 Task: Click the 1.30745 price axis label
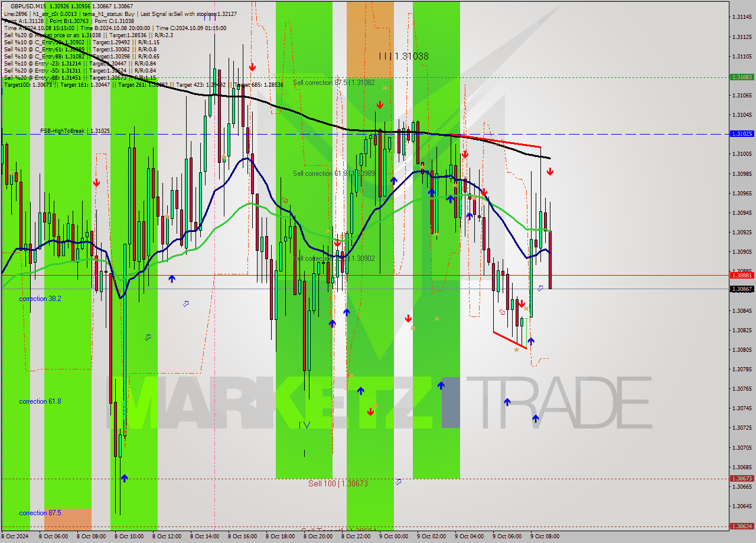click(x=742, y=408)
